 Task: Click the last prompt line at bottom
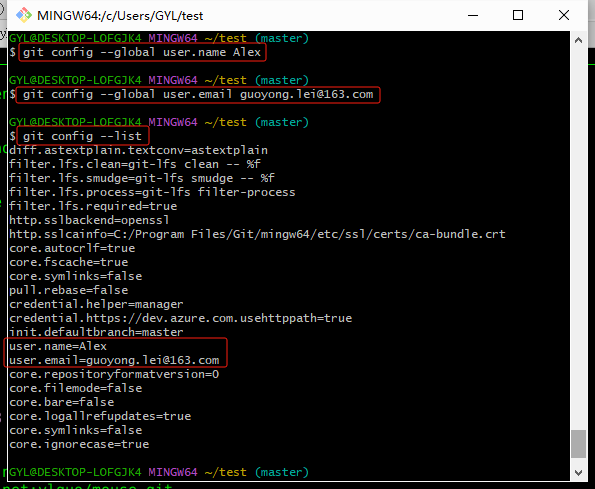coord(159,472)
